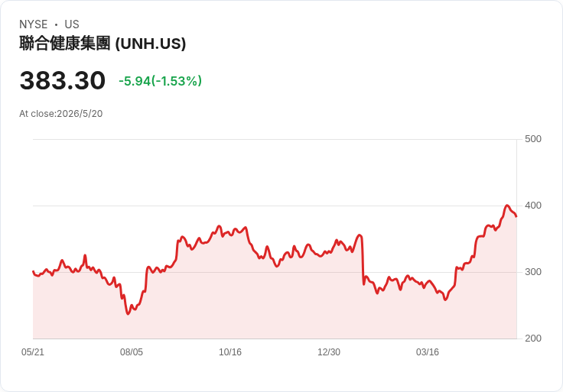This screenshot has width=563, height=392.
Task: Click the 03/16 date axis label
Action: 428,352
